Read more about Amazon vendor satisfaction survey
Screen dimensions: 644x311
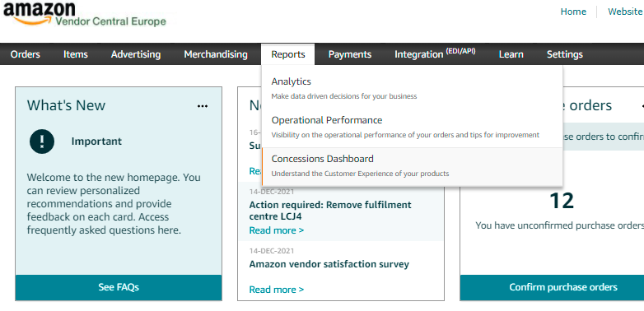[x=277, y=290]
